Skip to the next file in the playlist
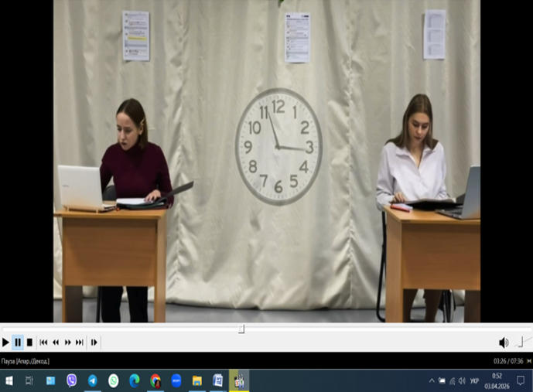 pos(80,343)
